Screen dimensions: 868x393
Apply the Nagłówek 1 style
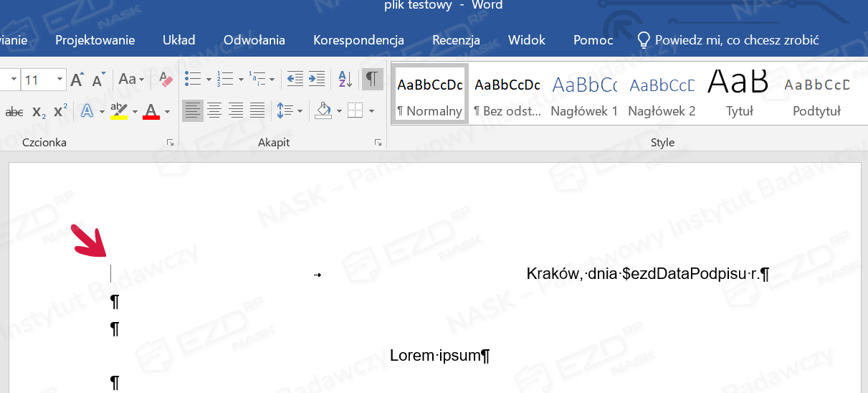click(584, 94)
